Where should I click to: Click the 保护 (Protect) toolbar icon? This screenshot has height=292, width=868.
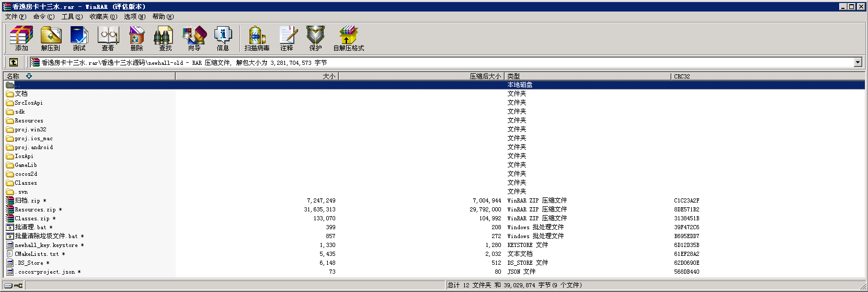315,39
